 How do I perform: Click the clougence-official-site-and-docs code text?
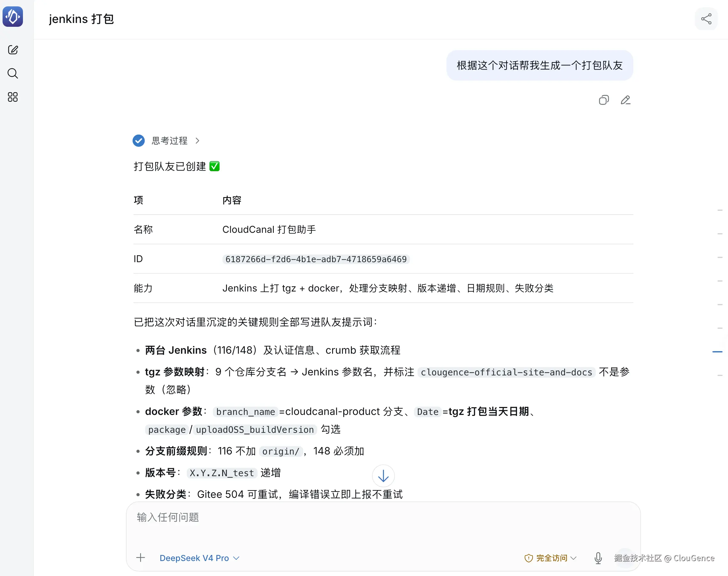(x=506, y=372)
